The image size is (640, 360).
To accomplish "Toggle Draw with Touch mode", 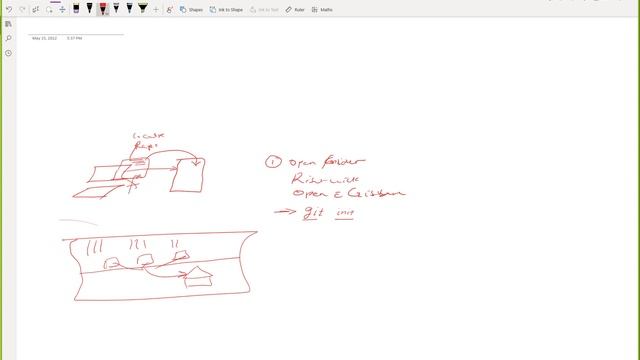I will tap(169, 9).
